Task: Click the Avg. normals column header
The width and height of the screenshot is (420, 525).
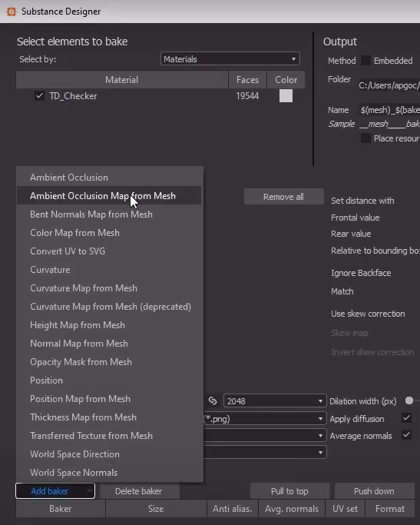Action: pyautogui.click(x=292, y=509)
